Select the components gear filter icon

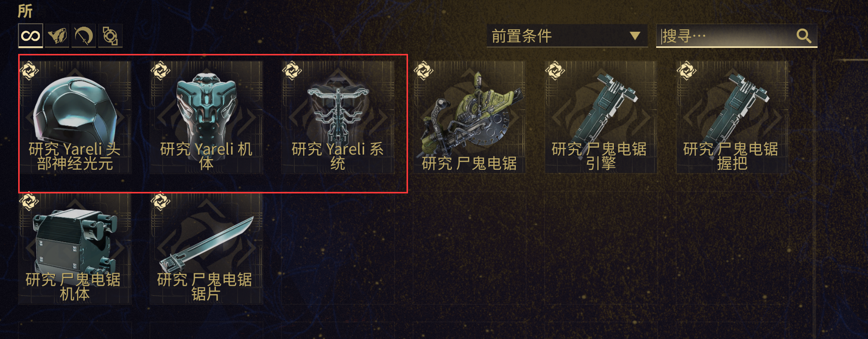click(110, 36)
